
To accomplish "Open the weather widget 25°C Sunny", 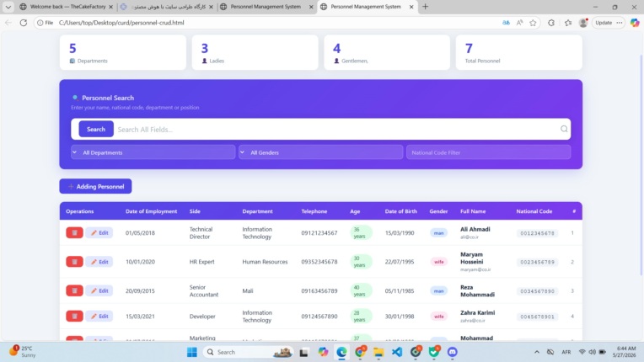I will [23, 351].
